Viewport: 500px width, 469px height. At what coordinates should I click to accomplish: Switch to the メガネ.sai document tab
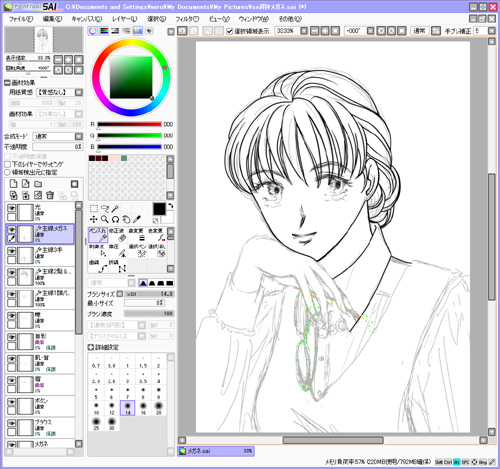pos(216,451)
